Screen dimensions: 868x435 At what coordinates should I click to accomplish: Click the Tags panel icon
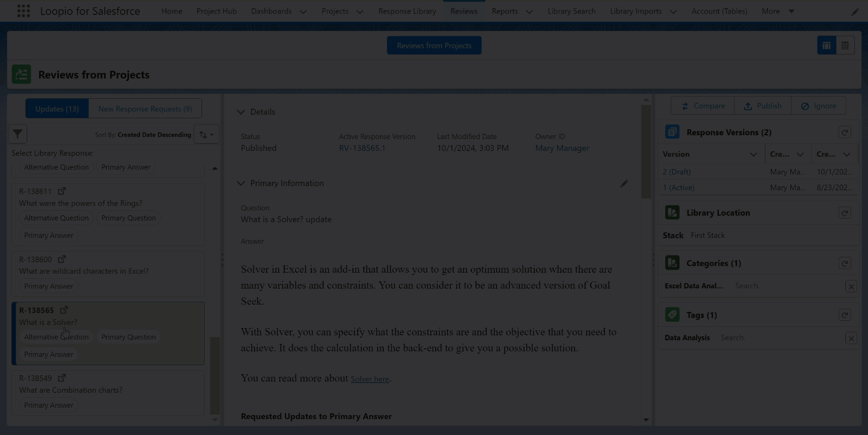click(x=672, y=314)
